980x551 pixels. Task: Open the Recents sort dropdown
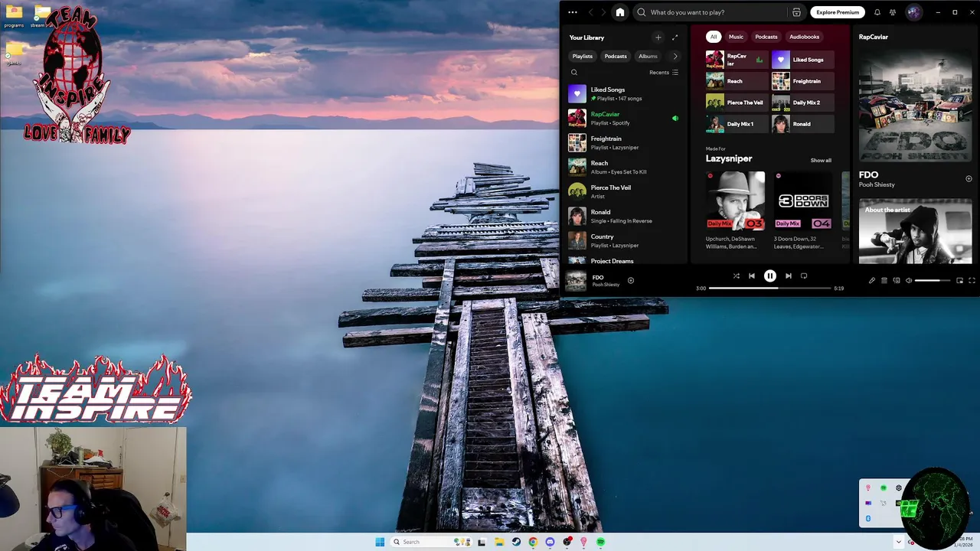tap(664, 73)
